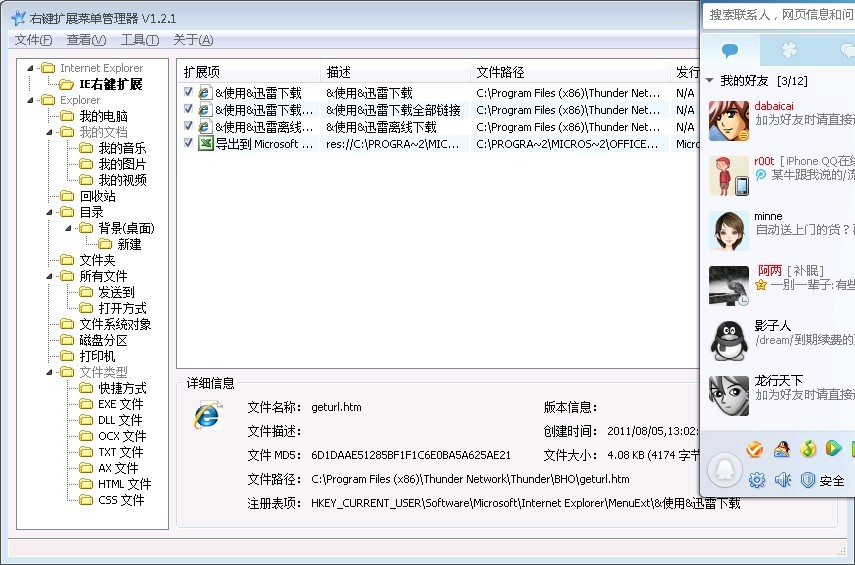Open the 查看(V) menu
Viewport: 855px width, 565px height.
click(86, 40)
